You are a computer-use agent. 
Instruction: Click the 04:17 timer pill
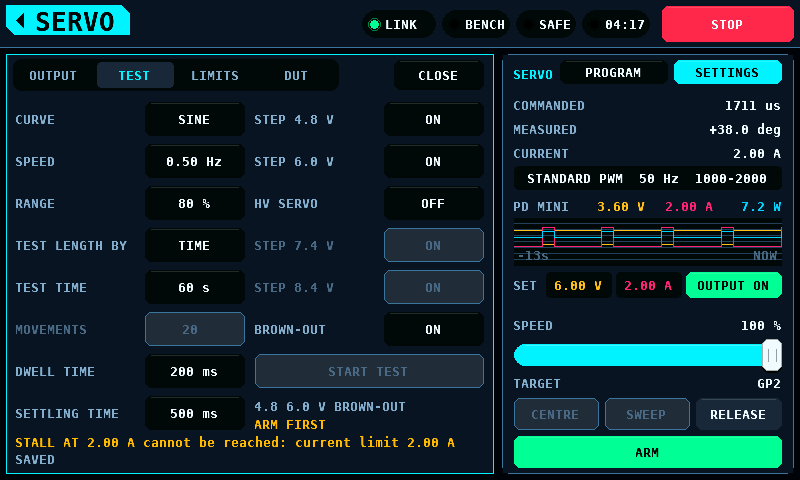(x=616, y=24)
